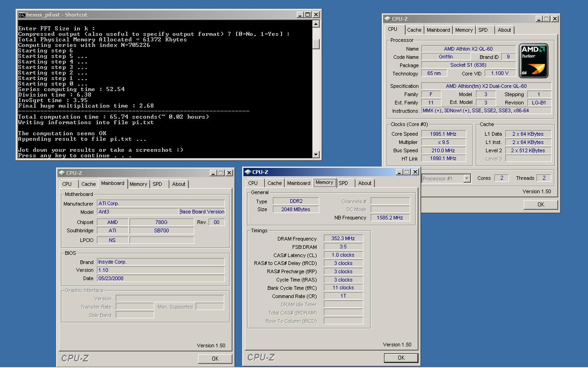This screenshot has height=368, width=588.
Task: Click the Core Speed value 1995.1 MHz
Action: click(443, 134)
